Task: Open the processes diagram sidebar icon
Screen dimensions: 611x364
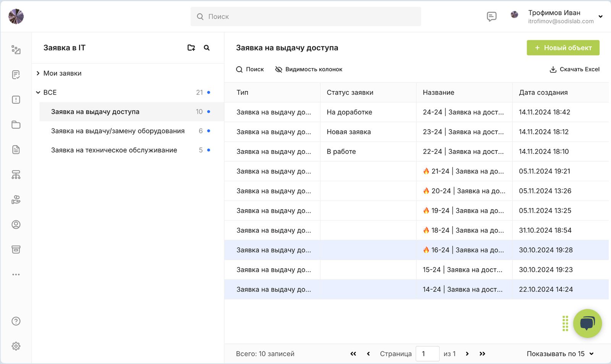Action: (16, 50)
